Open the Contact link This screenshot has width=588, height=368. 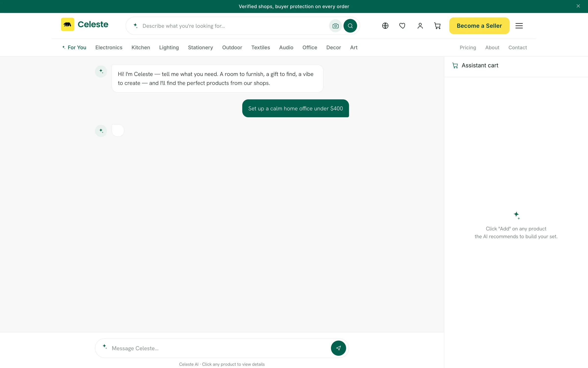pos(517,48)
